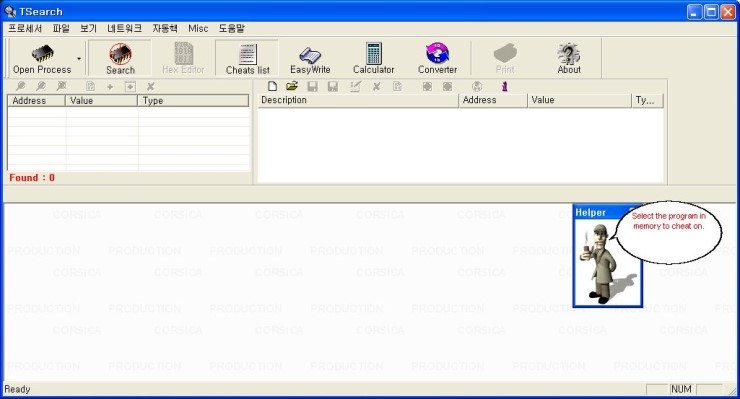Click the second magnifier search-next icon
The width and height of the screenshot is (740, 399).
pos(41,86)
